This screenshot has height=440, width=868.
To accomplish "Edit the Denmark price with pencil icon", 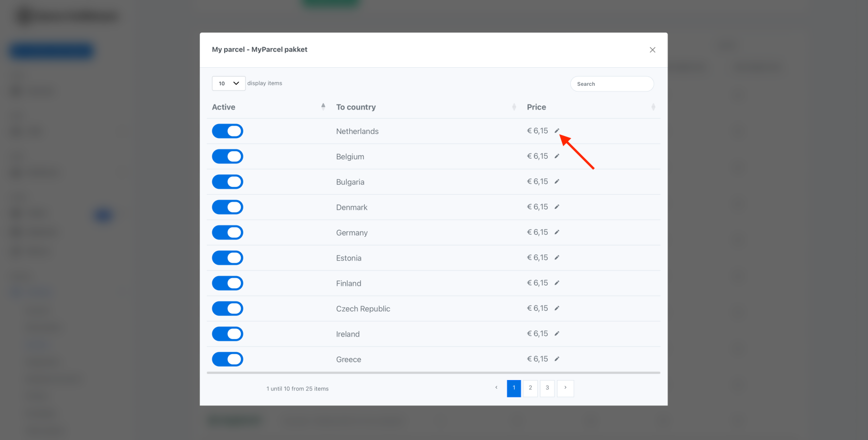I will pos(557,207).
